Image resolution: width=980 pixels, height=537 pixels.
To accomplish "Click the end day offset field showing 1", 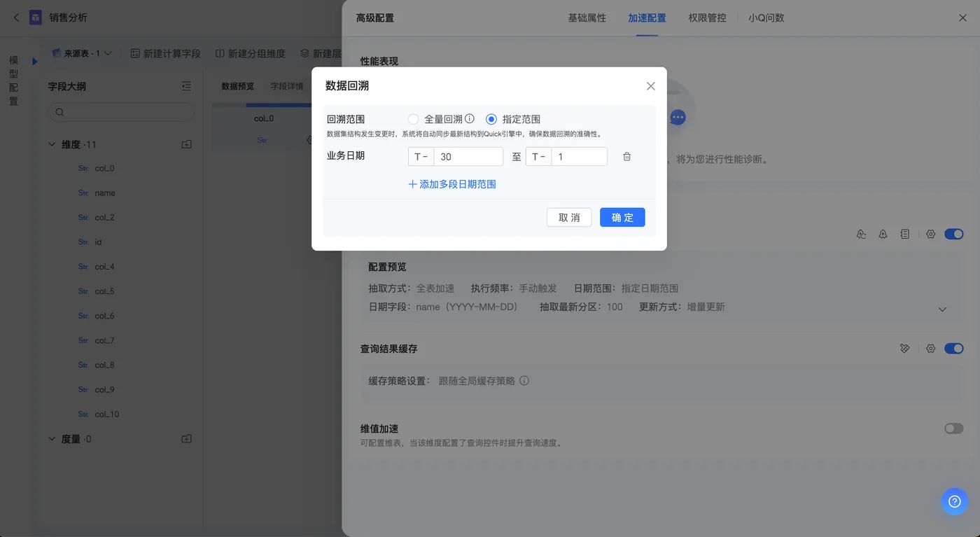I will [x=579, y=157].
